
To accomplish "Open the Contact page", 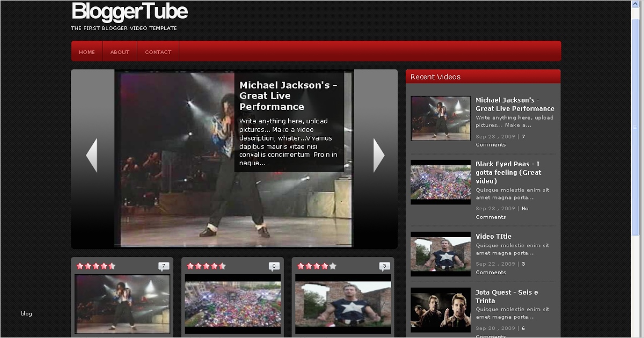I will [158, 52].
